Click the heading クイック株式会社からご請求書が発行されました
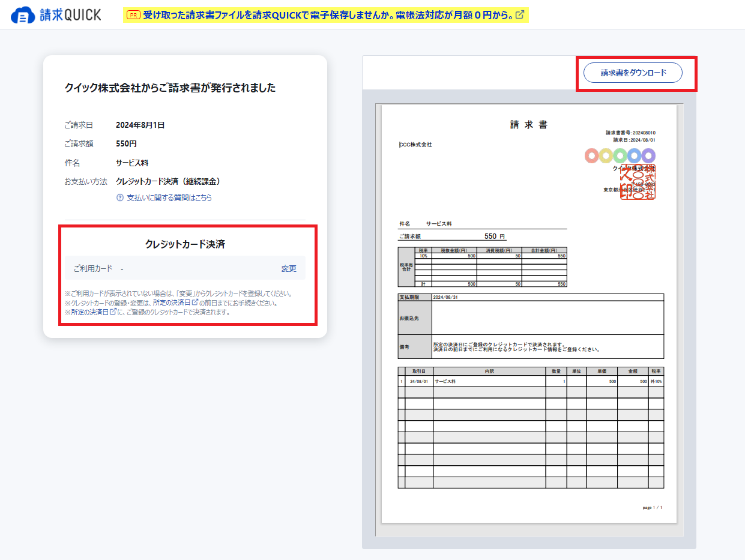This screenshot has width=745, height=560. tap(170, 88)
